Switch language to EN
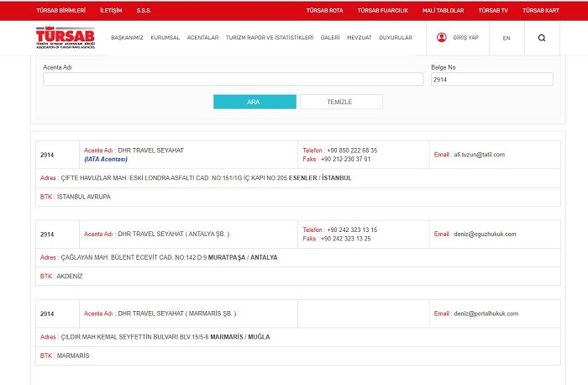 [507, 38]
